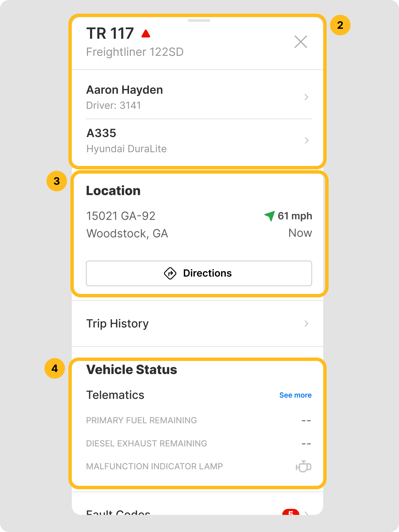Expand the A335 trailer chevron
Image resolution: width=399 pixels, height=532 pixels.
tap(307, 140)
